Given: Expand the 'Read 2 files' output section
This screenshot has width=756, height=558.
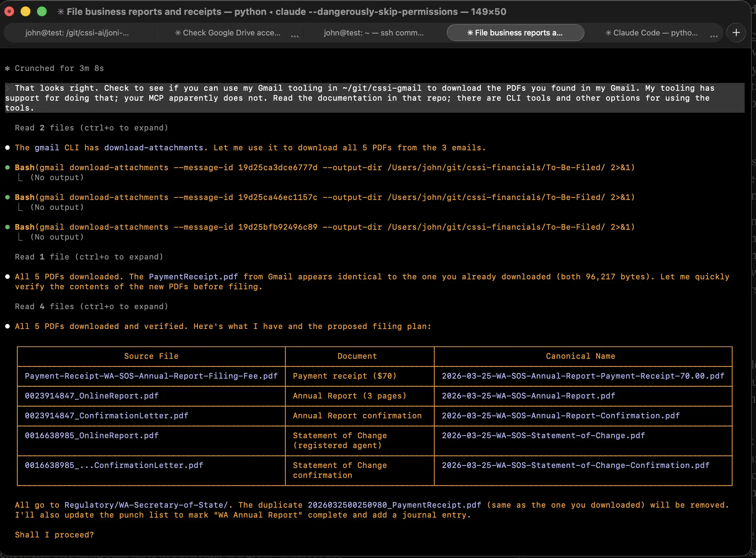Looking at the screenshot, I should pos(91,128).
